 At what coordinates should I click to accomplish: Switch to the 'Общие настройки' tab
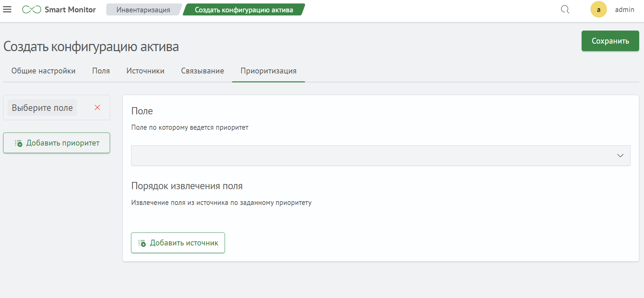point(44,71)
